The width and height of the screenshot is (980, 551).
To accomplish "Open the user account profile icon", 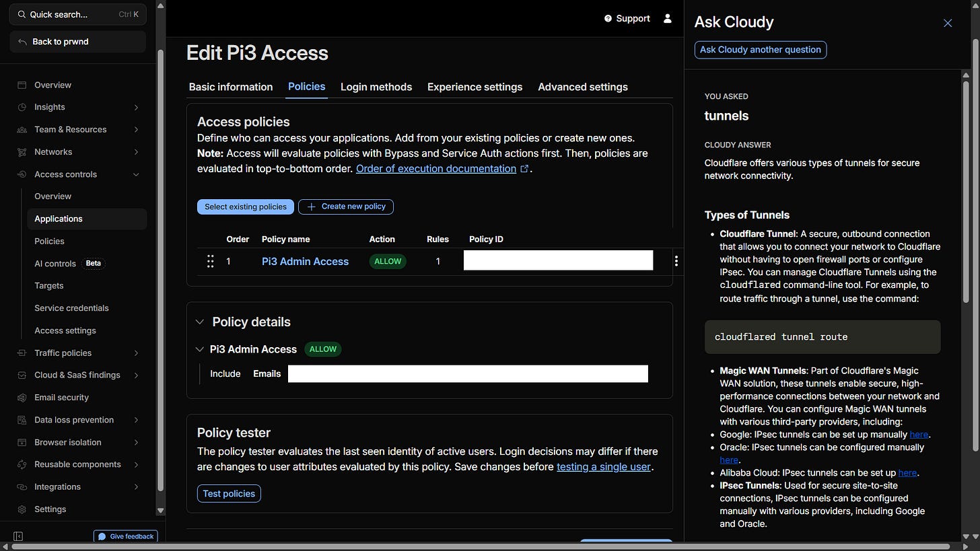I will (667, 18).
